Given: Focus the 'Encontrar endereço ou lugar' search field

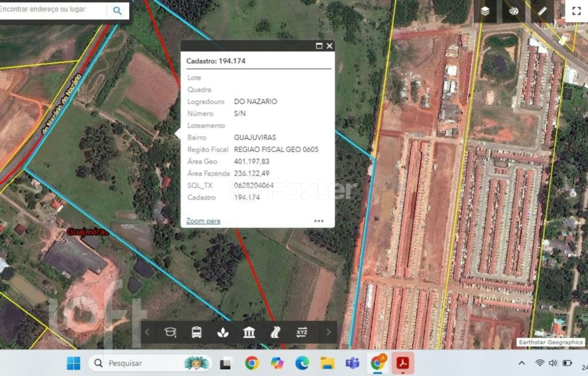Looking at the screenshot, I should click(52, 9).
